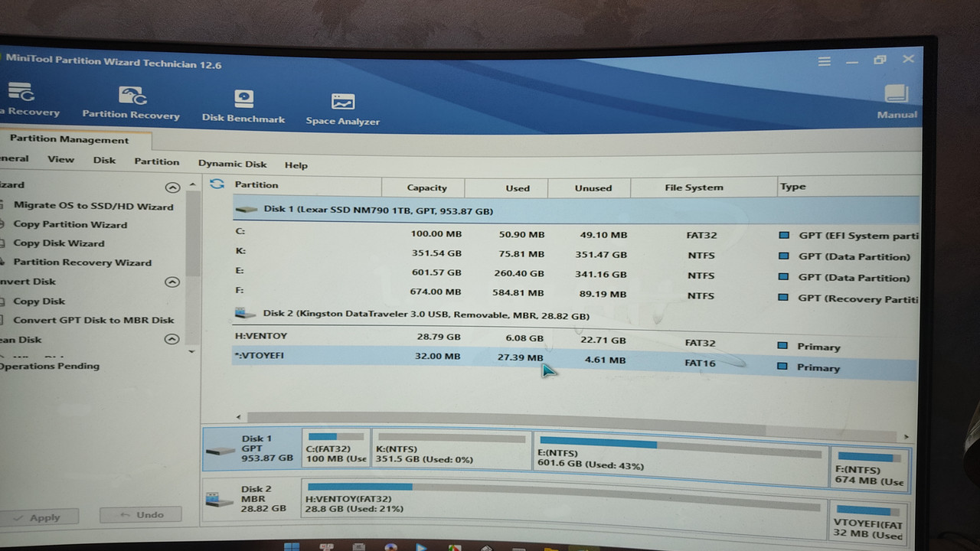Click the Apply button
This screenshot has height=551, width=980.
(38, 517)
